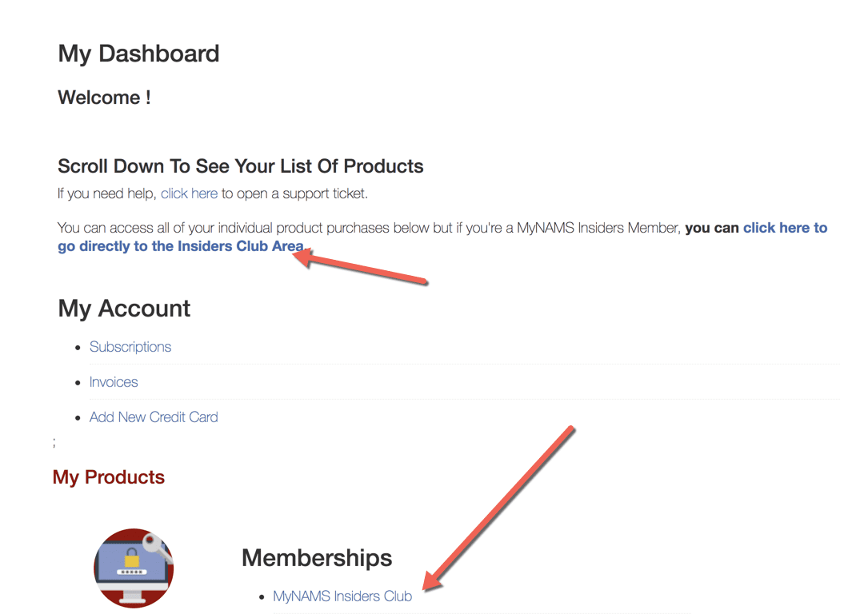This screenshot has width=868, height=614.
Task: Click the bullet beside Add New Credit Card
Action: tap(78, 418)
